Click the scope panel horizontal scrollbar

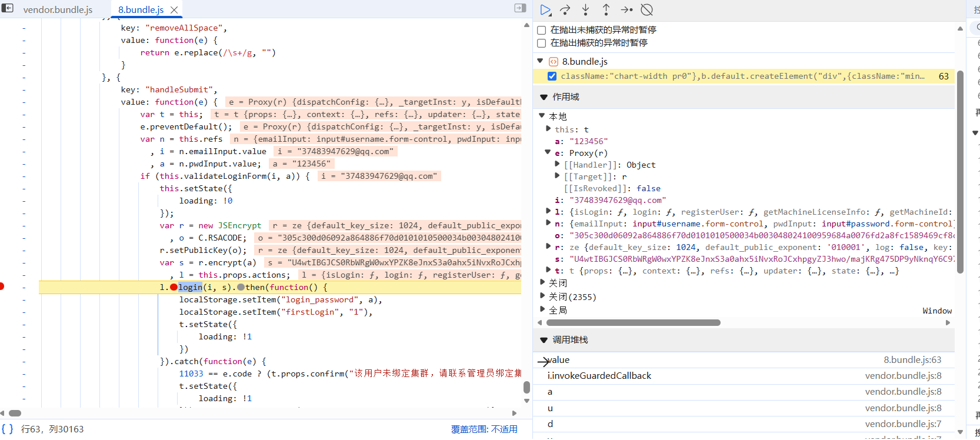tap(634, 322)
